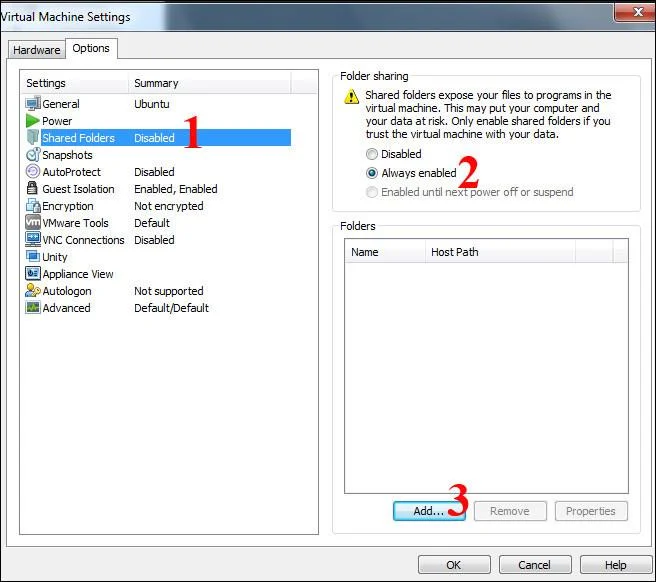
Task: Click the AutoProtect clock icon
Action: click(33, 172)
